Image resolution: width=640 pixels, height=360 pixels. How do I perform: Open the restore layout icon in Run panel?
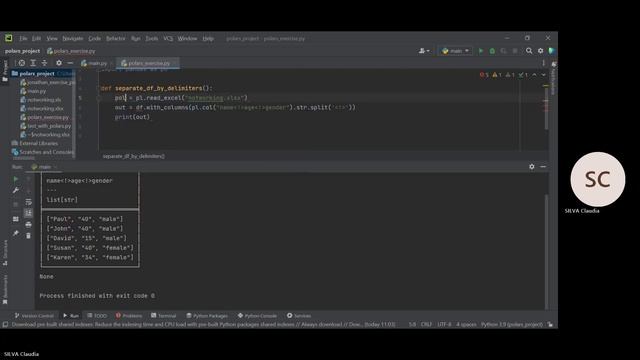coord(16,219)
